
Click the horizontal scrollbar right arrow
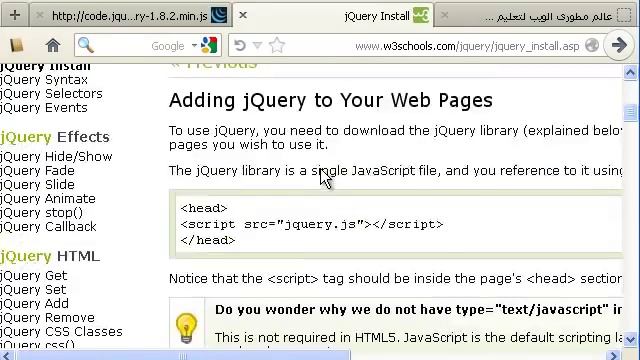pos(613,356)
